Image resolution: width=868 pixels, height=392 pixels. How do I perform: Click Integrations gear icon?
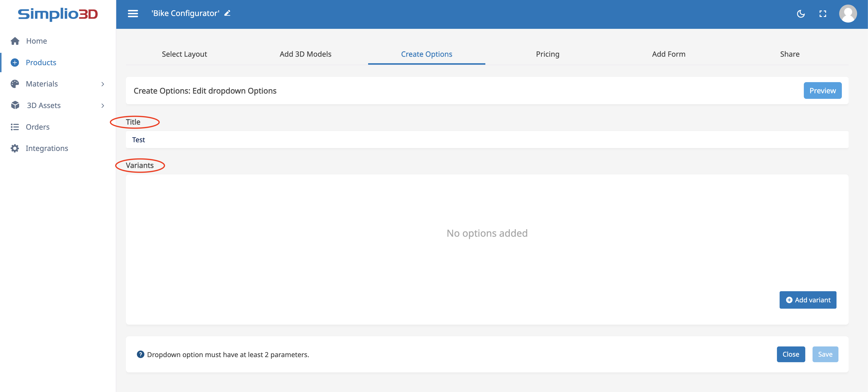[x=15, y=148]
